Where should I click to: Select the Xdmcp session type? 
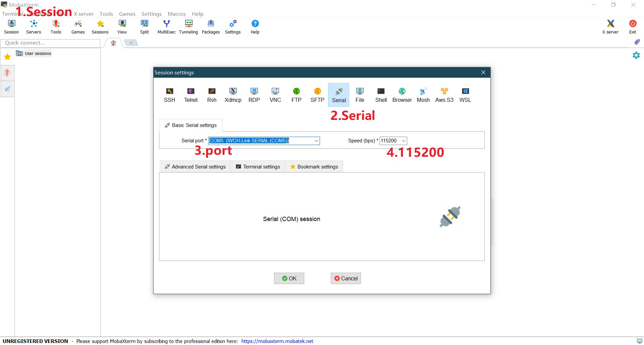(233, 95)
